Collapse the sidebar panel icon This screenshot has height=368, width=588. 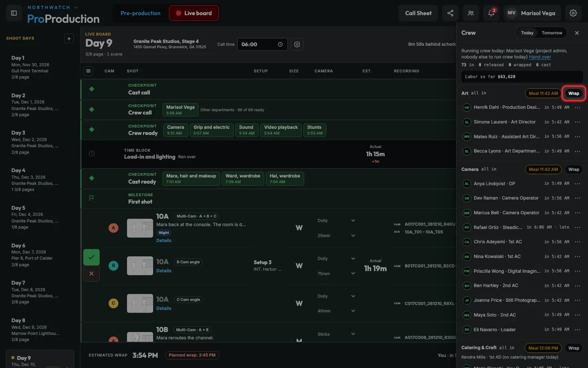(14, 13)
